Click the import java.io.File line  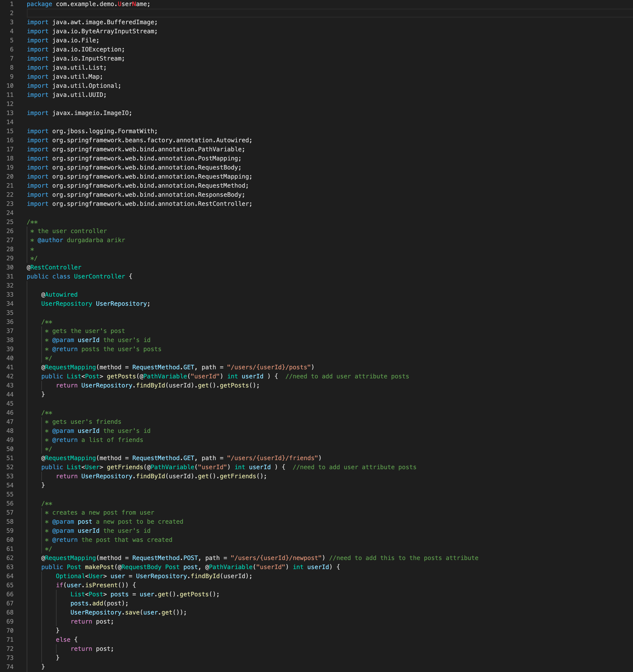tap(63, 40)
